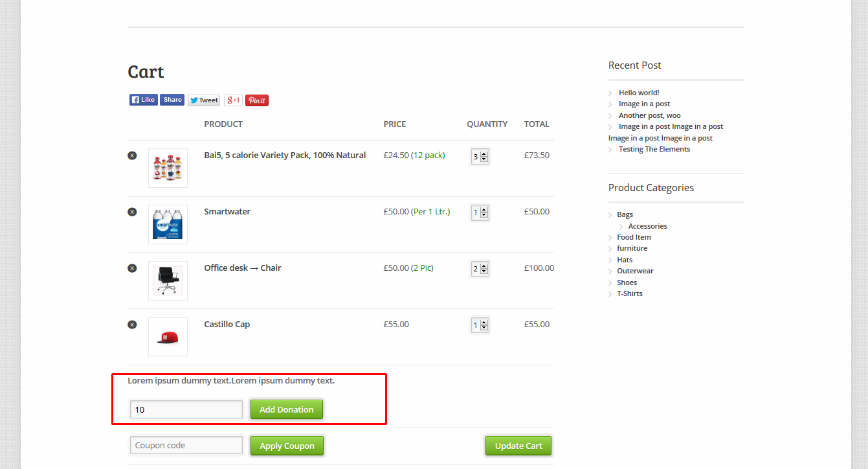Image resolution: width=868 pixels, height=469 pixels.
Task: Increase the Bai5 quantity with the up arrow
Action: [x=484, y=153]
